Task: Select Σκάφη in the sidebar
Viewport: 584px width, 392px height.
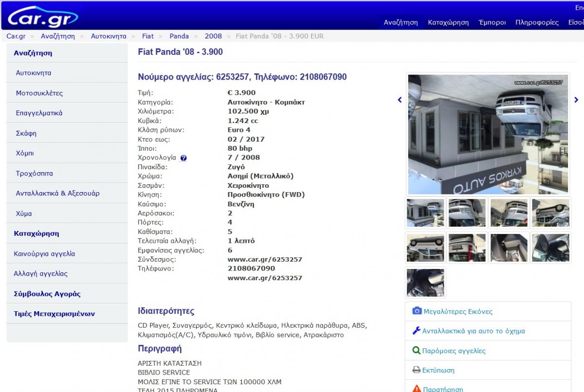Action: (67, 133)
